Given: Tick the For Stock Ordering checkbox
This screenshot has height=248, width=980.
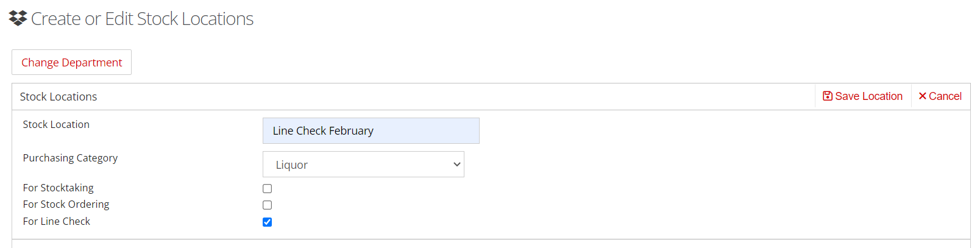Looking at the screenshot, I should point(267,205).
